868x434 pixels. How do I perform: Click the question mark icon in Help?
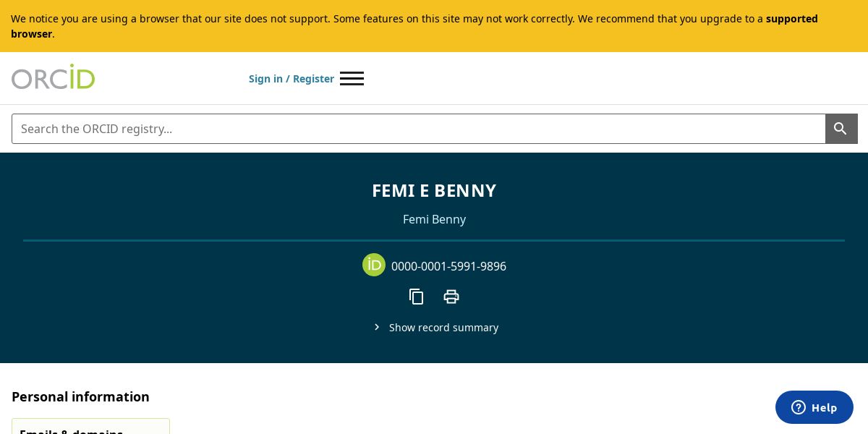pyautogui.click(x=799, y=407)
